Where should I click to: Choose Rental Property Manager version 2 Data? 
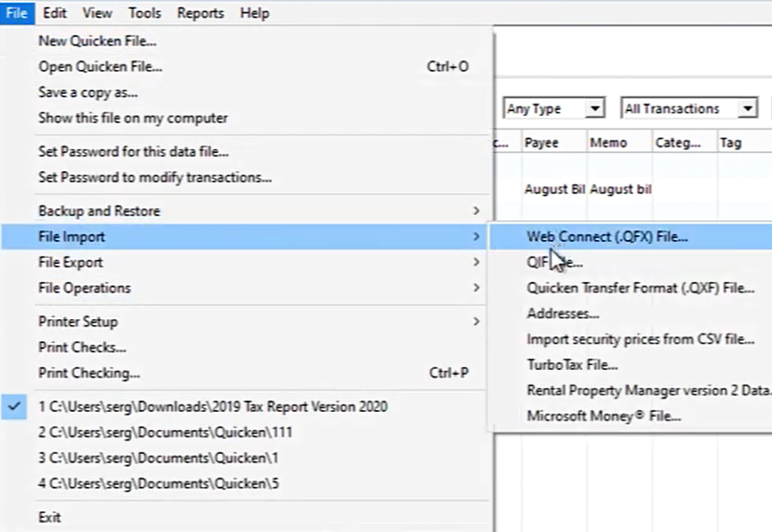click(631, 390)
